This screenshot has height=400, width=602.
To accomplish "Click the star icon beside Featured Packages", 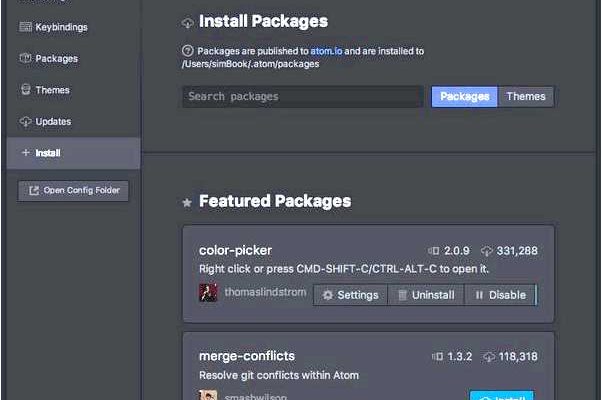I will [187, 202].
